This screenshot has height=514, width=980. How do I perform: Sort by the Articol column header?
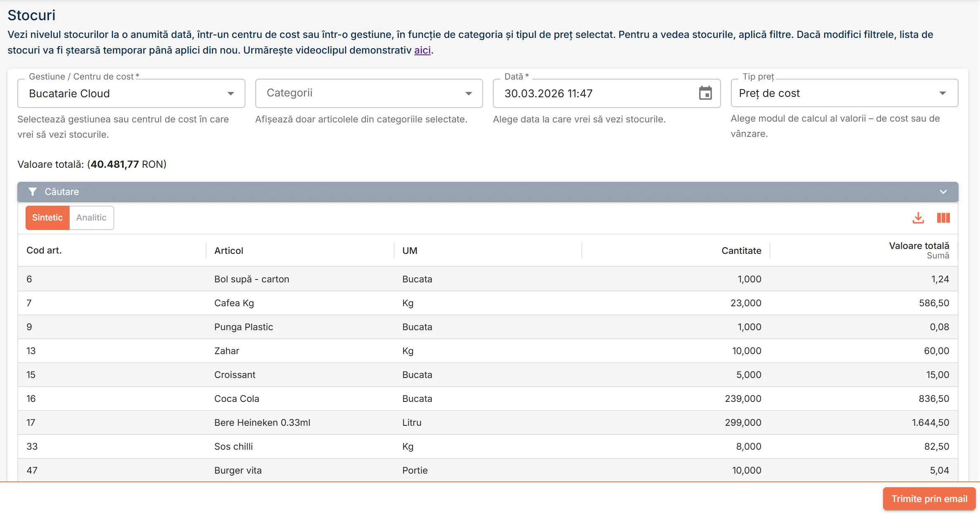coord(229,251)
